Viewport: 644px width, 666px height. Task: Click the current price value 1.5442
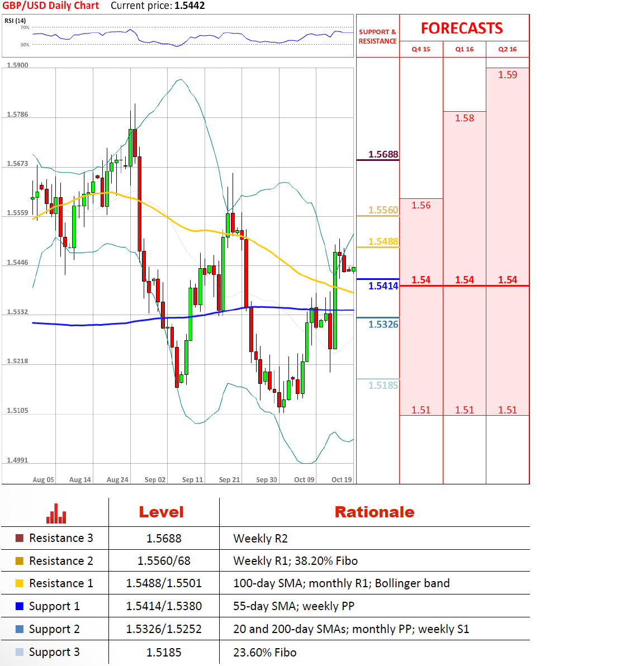pos(189,6)
